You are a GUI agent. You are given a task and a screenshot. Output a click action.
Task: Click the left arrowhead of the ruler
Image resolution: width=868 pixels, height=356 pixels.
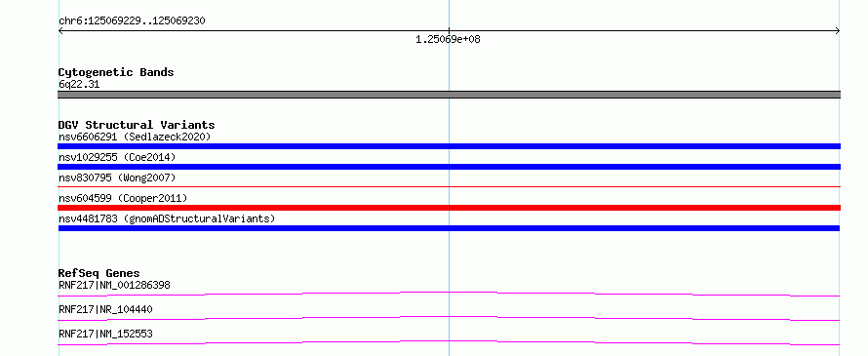coord(60,31)
